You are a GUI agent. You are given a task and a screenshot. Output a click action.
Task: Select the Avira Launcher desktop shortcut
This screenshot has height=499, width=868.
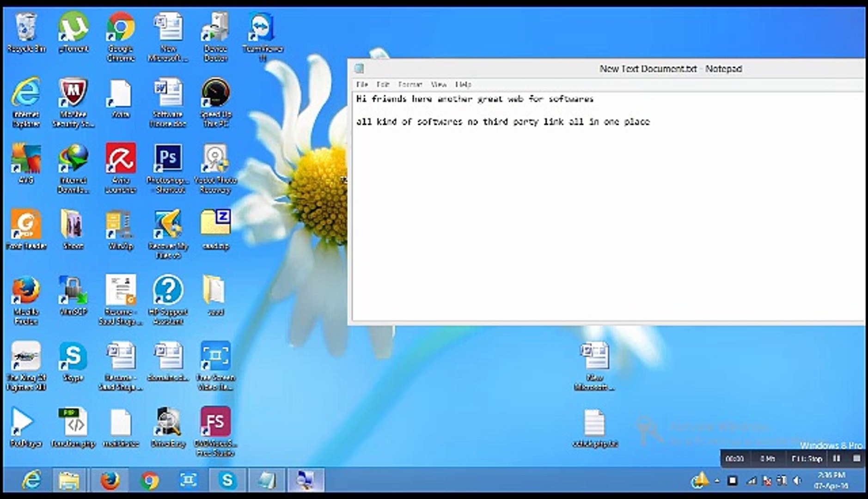click(x=121, y=168)
